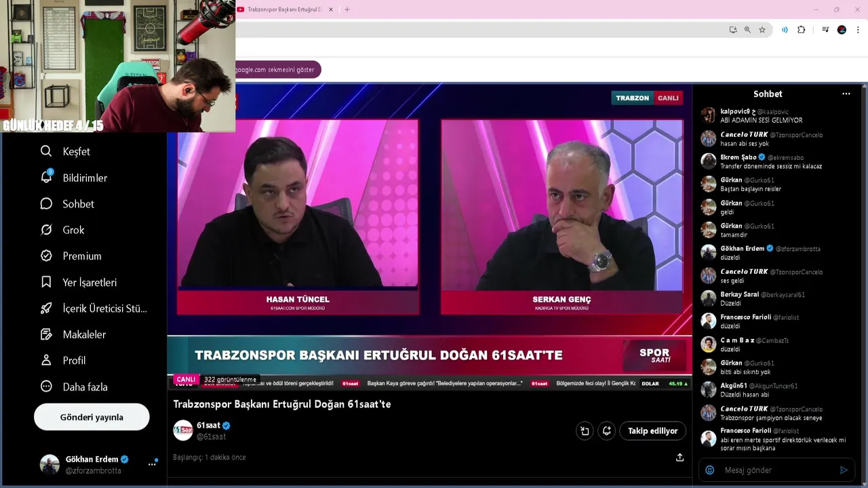Click 'Transfer döneminde sessiz mi kalacaz' message
Screen dimensions: 868x488
(x=771, y=166)
